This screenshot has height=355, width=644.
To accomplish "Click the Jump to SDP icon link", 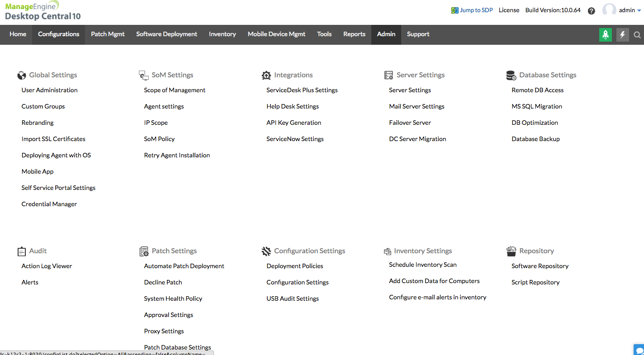I will 455,10.
